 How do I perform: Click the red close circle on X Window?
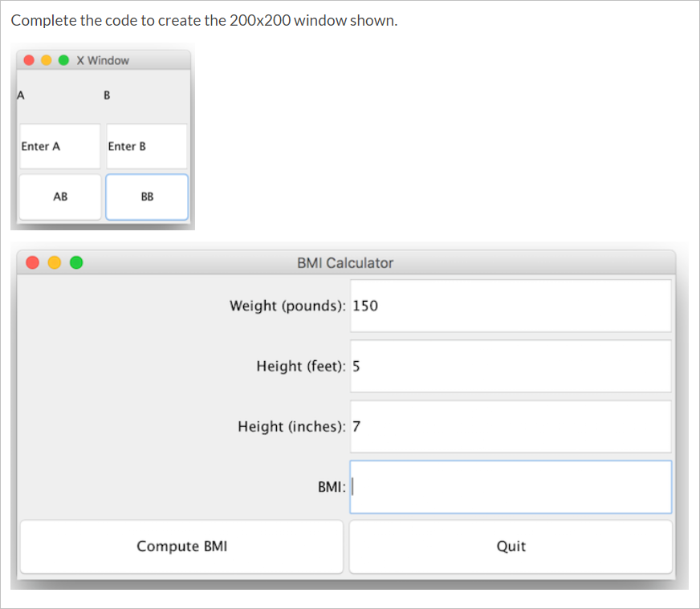click(x=29, y=59)
